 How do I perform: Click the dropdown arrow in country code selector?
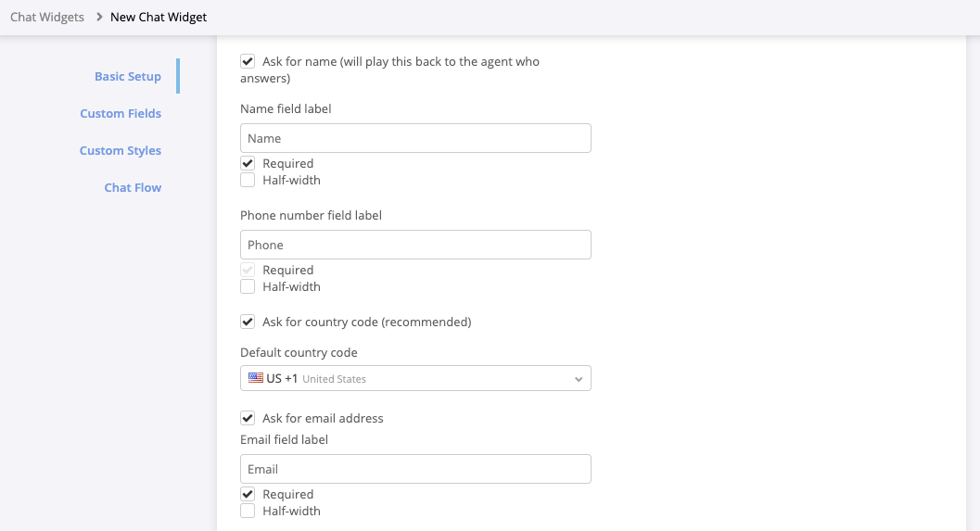tap(579, 379)
